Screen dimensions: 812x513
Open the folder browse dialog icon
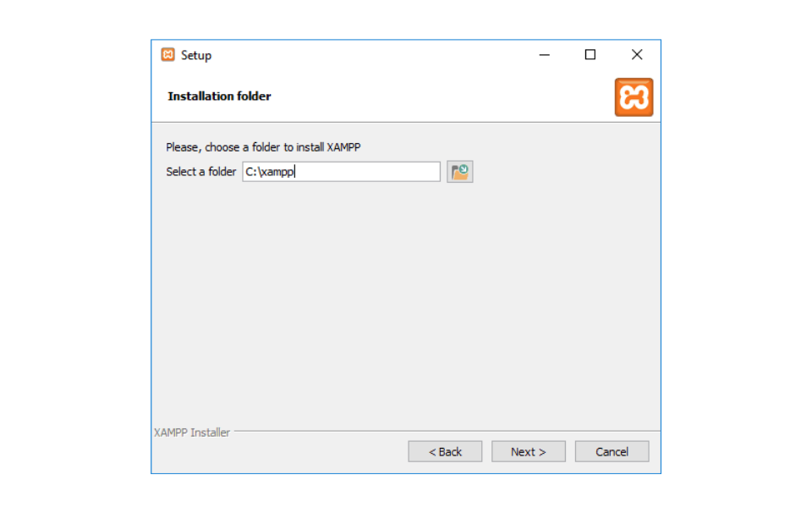point(459,172)
